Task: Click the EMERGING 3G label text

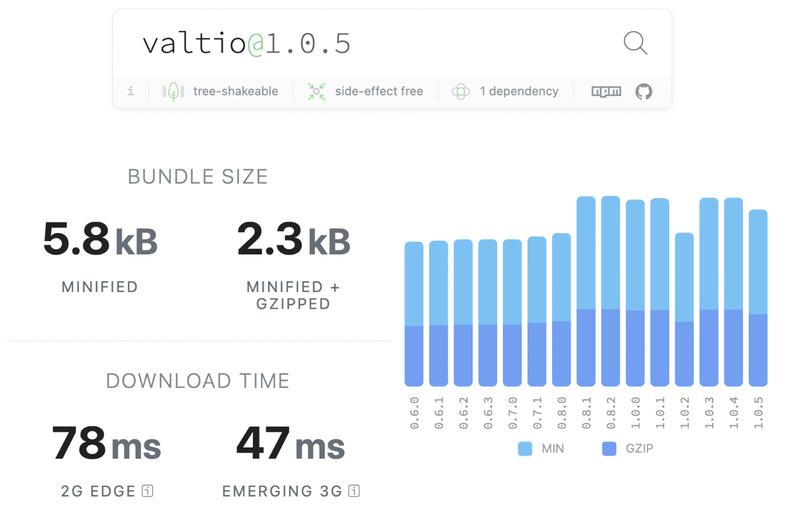Action: coord(282,491)
